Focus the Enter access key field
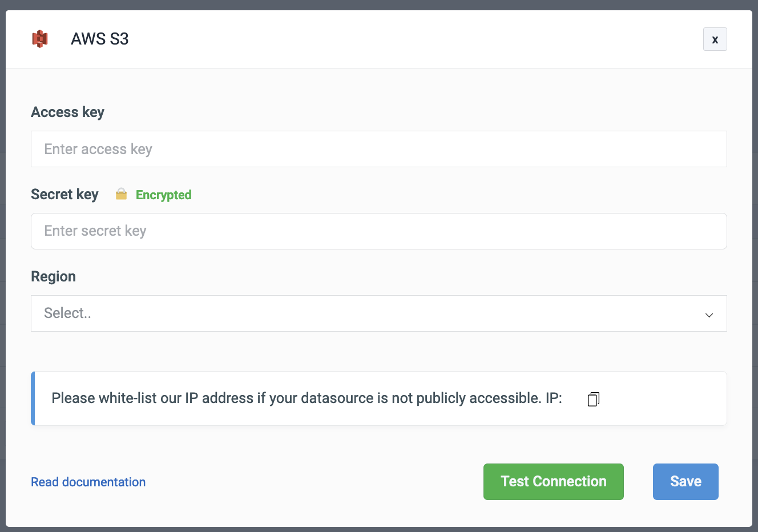The image size is (758, 532). click(x=378, y=149)
